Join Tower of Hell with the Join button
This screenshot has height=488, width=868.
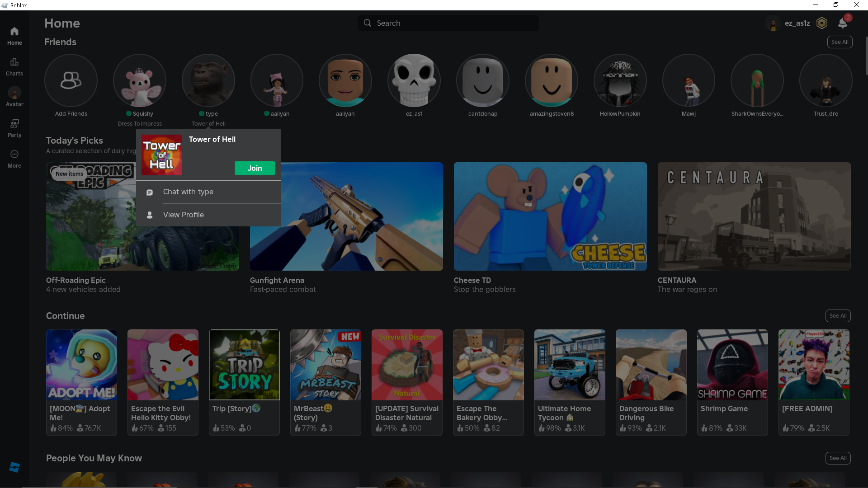tap(255, 168)
